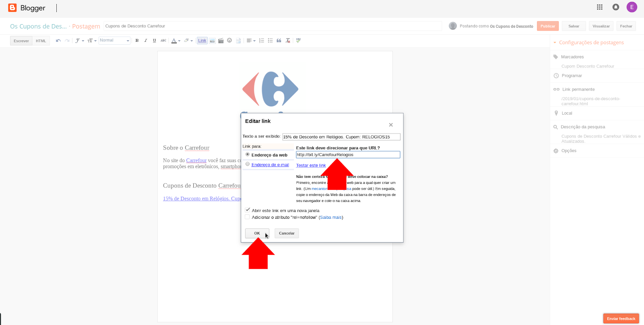Open the notifications bell
This screenshot has height=325, width=644.
(616, 7)
